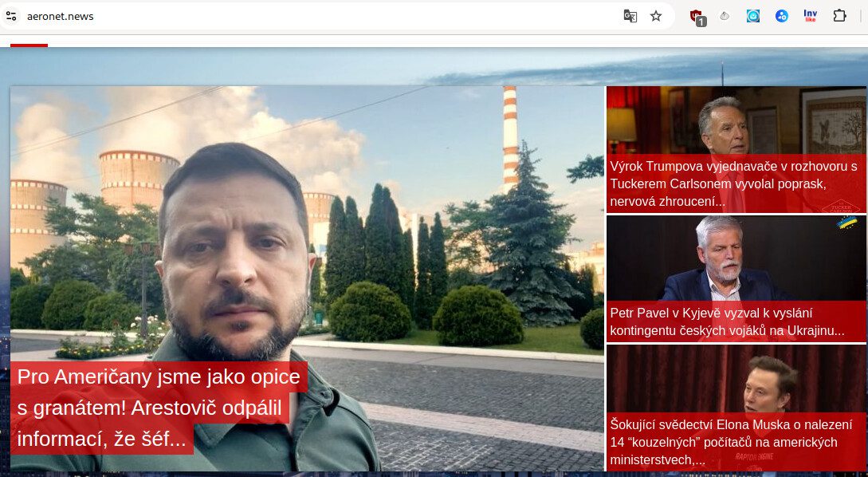Image resolution: width=868 pixels, height=477 pixels.
Task: Click the Google Translate page icon
Action: [x=630, y=16]
